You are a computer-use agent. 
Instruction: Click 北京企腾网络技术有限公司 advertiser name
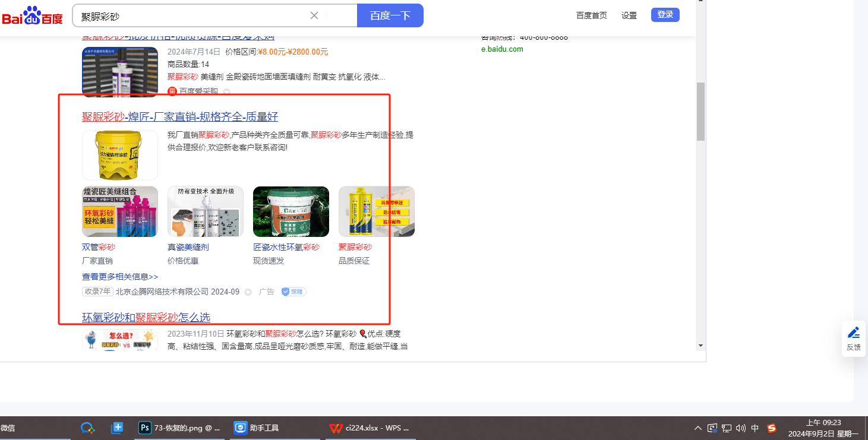coord(162,292)
